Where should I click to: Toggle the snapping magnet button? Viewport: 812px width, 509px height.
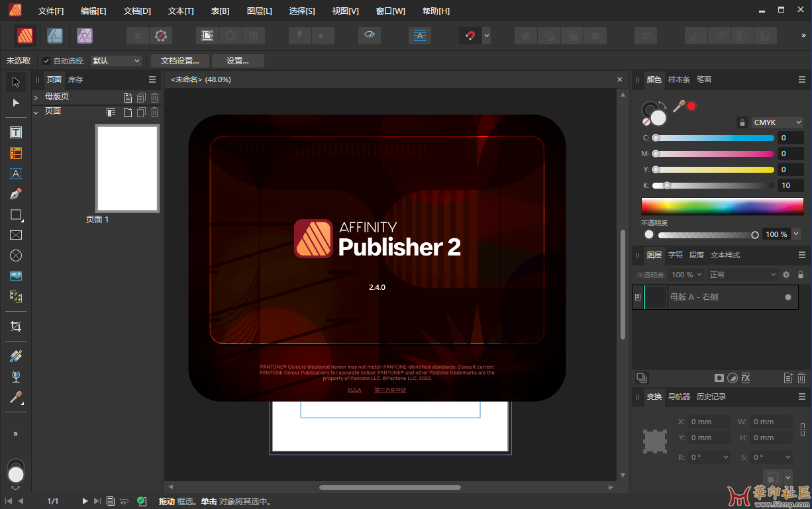click(470, 36)
